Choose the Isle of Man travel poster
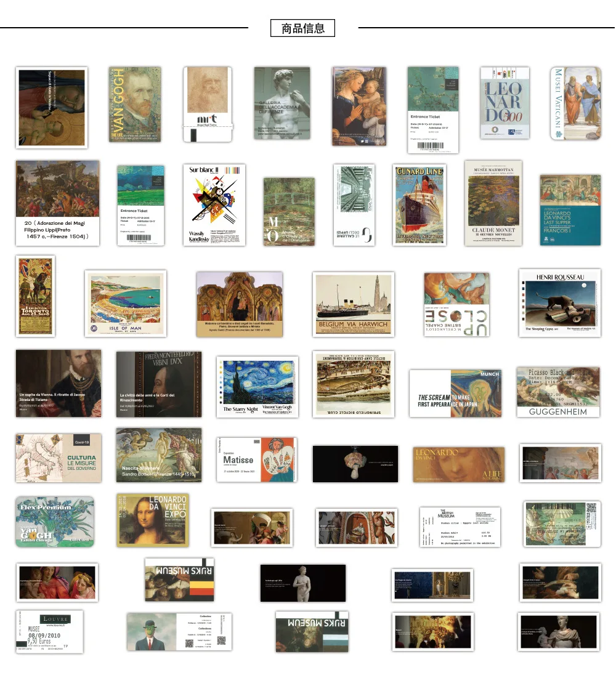 (x=126, y=304)
